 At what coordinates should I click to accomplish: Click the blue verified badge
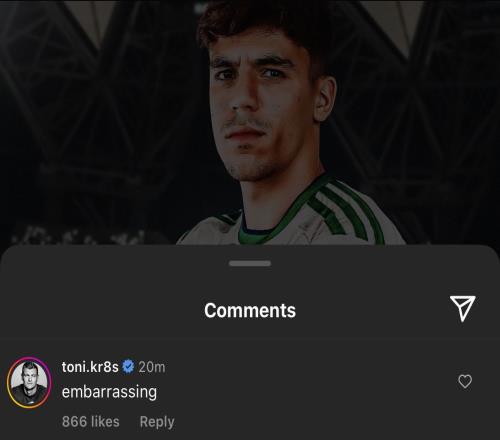tap(128, 367)
